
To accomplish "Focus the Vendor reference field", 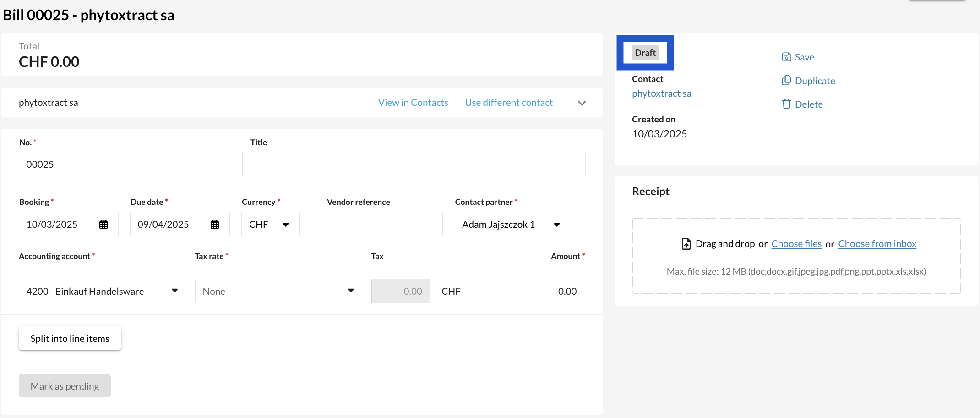I will 385,224.
